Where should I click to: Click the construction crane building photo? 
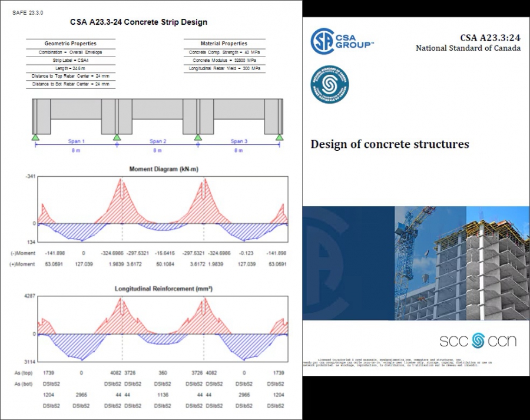(x=462, y=263)
